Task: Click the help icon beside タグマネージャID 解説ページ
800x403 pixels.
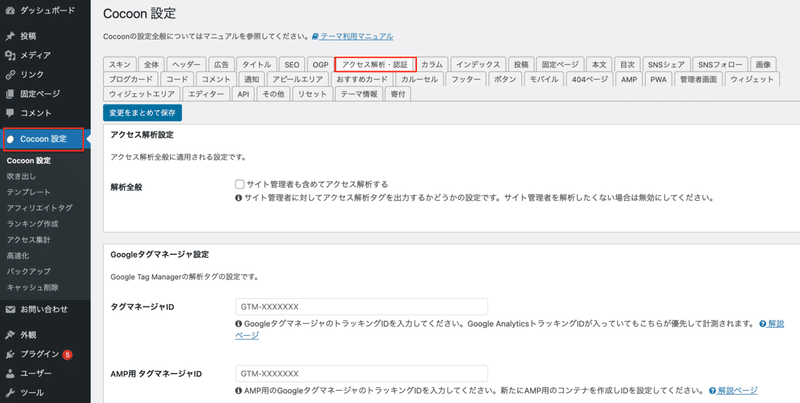Action: pos(762,323)
